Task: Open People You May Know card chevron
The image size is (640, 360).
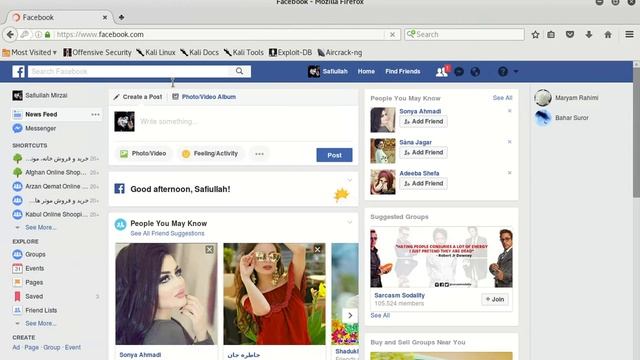Action: coord(350,222)
